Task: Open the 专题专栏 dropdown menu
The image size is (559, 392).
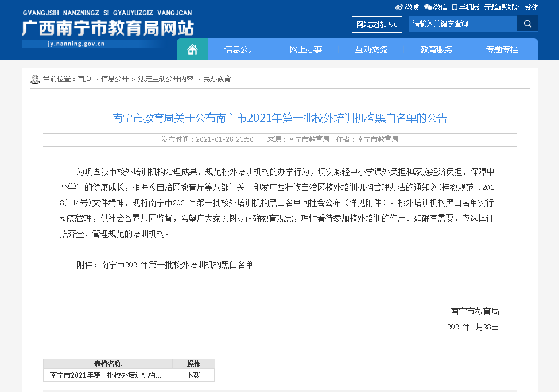Action: tap(502, 49)
